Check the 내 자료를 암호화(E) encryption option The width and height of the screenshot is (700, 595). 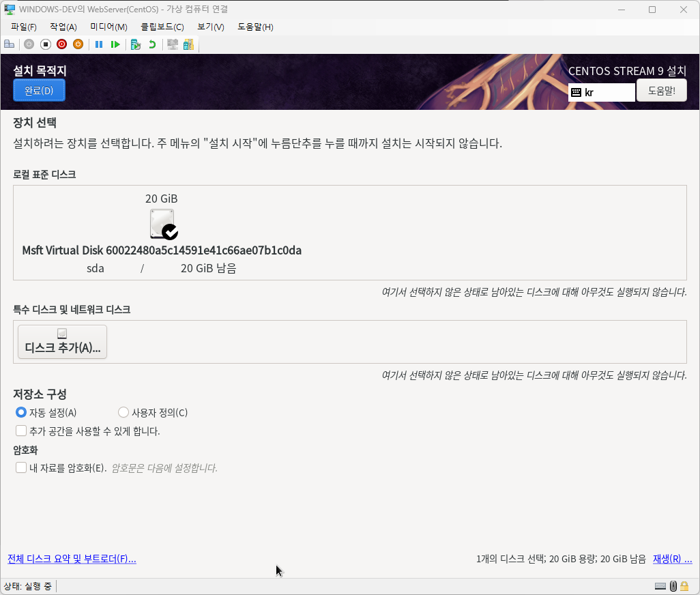pyautogui.click(x=20, y=468)
